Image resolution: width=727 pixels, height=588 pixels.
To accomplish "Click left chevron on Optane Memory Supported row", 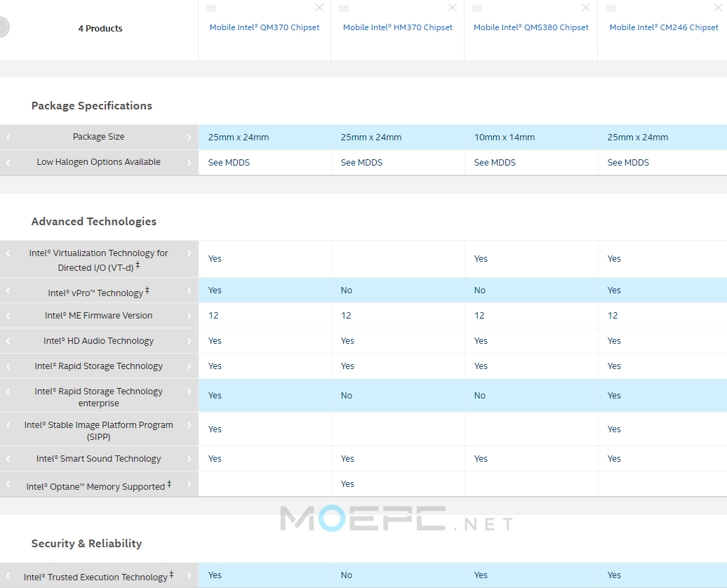I will click(x=8, y=484).
